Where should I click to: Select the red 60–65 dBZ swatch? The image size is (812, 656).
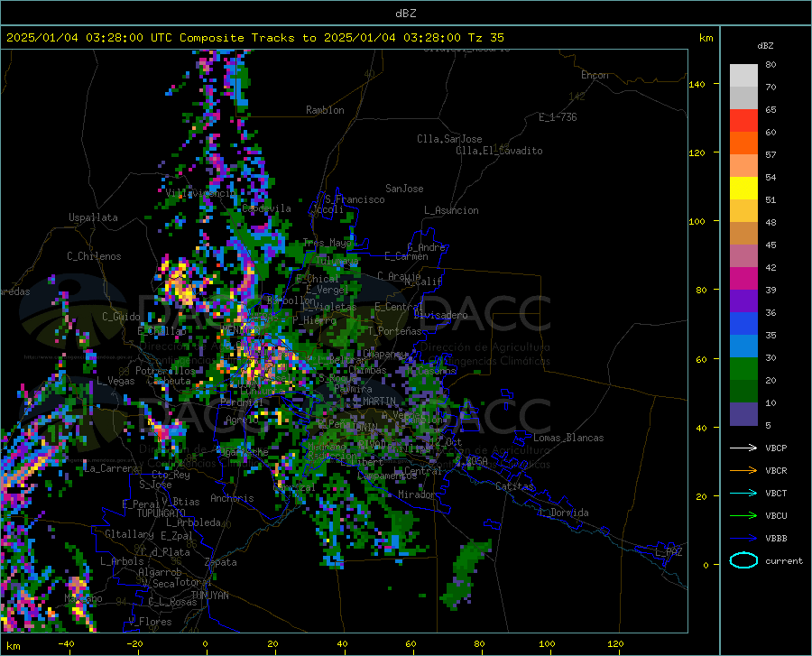pos(743,121)
